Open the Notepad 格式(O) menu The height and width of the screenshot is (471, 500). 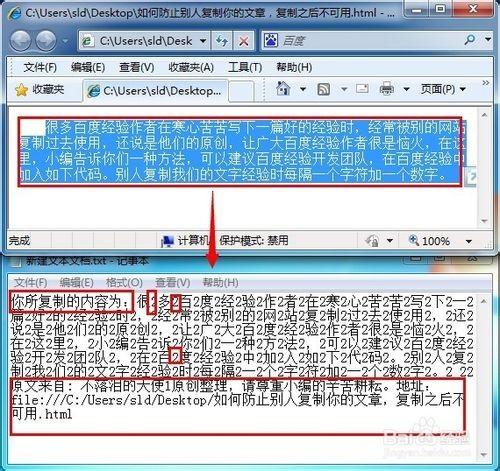(124, 283)
